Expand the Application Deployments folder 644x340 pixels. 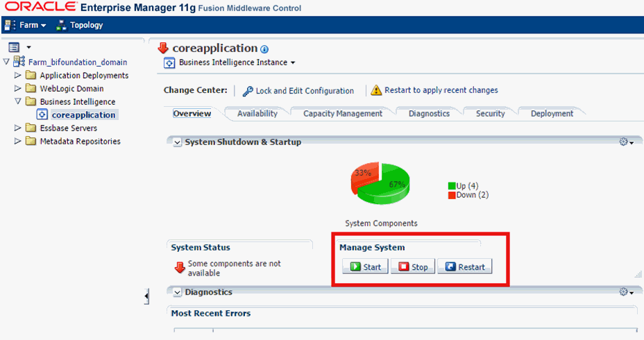17,75
